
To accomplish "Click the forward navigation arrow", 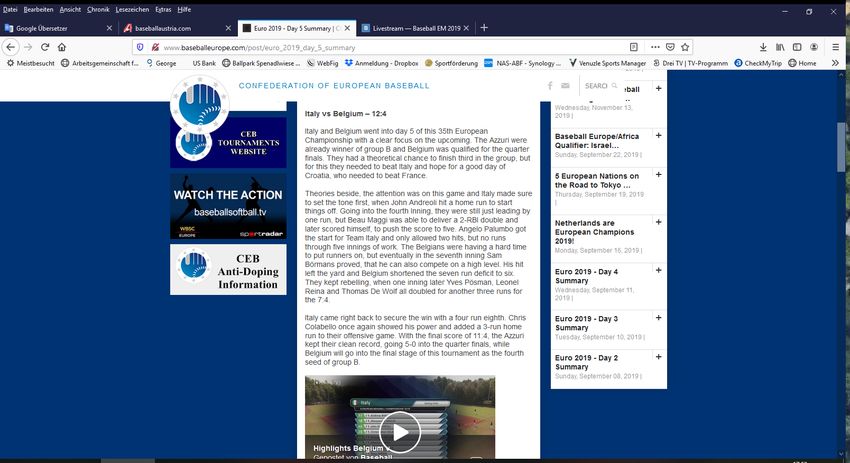I will point(28,47).
